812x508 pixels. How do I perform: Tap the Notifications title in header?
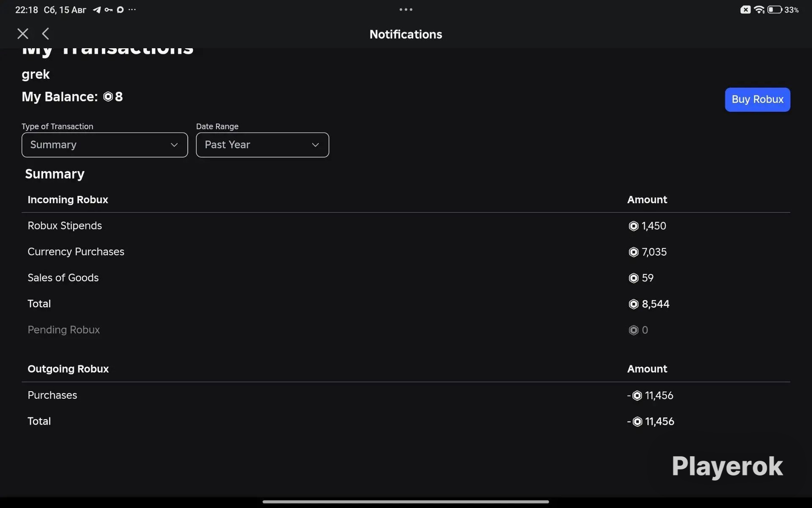click(405, 34)
